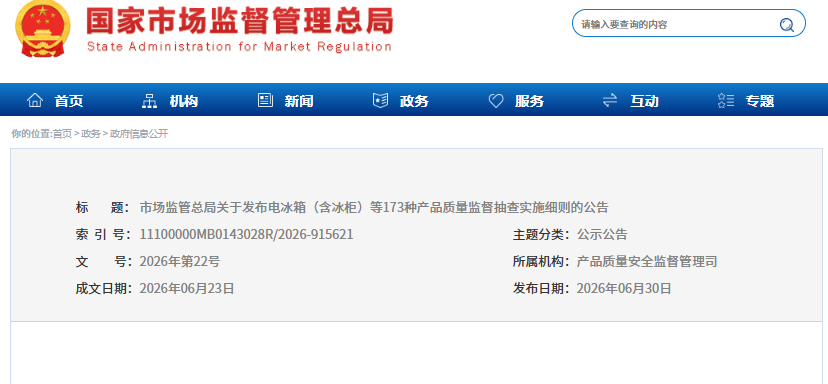828x384 pixels.
Task: Open the 专题 navigation menu item
Action: click(x=759, y=101)
